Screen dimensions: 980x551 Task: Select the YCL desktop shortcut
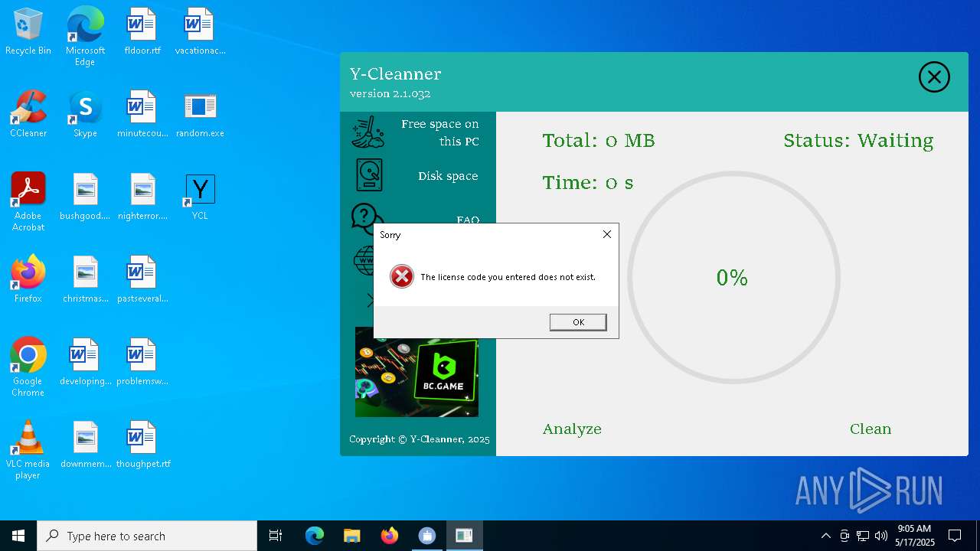click(200, 197)
